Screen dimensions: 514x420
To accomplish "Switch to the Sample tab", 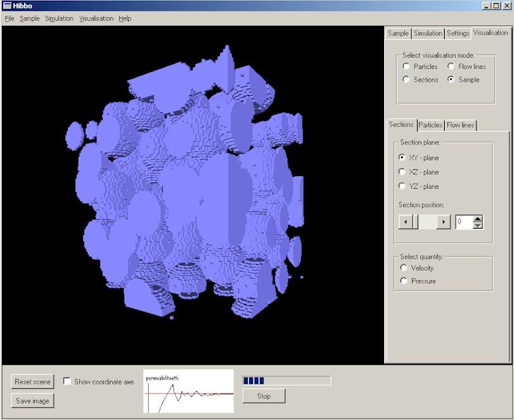I will (x=398, y=34).
